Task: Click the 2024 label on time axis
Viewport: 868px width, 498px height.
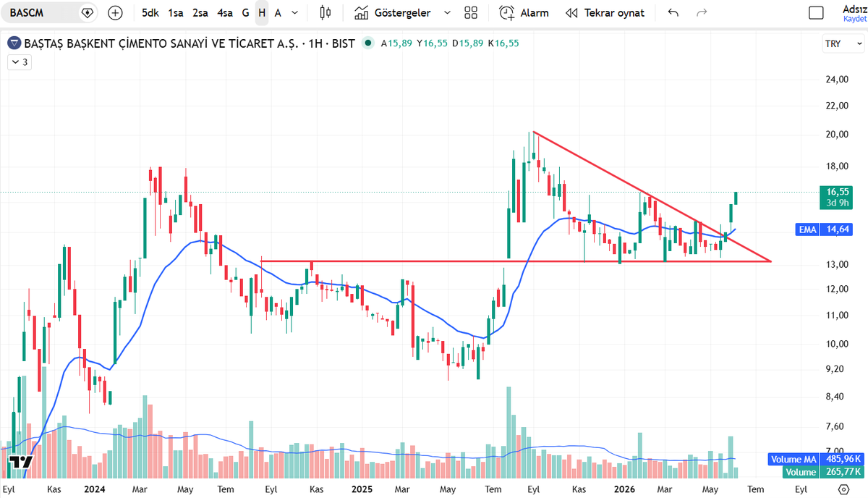Action: pyautogui.click(x=95, y=489)
